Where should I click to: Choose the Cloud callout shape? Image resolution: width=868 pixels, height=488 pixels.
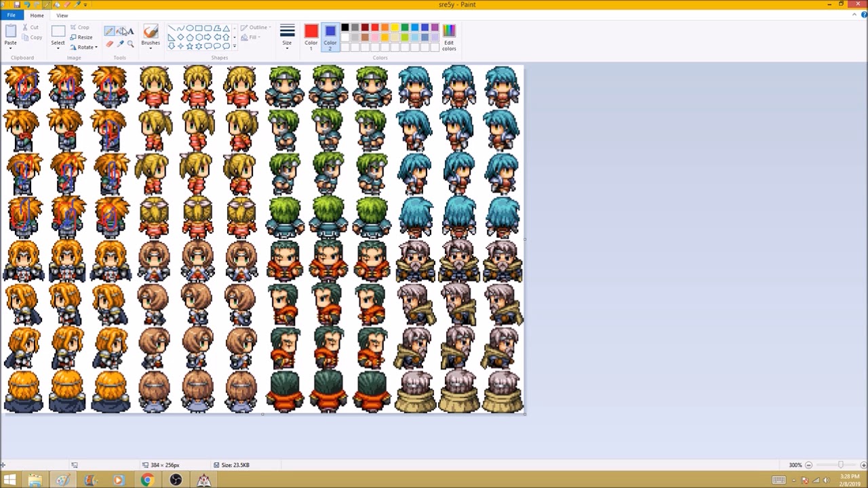click(x=226, y=46)
